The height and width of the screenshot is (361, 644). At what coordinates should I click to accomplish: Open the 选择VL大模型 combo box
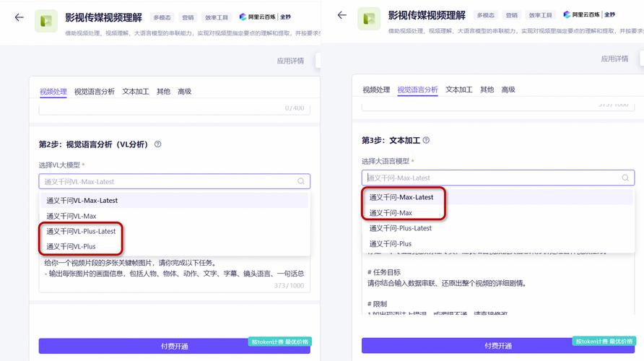click(x=174, y=181)
